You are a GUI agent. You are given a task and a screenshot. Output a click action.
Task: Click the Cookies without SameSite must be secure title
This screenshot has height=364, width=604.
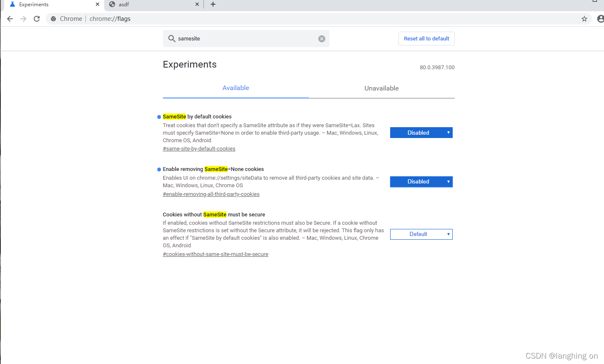click(x=214, y=215)
